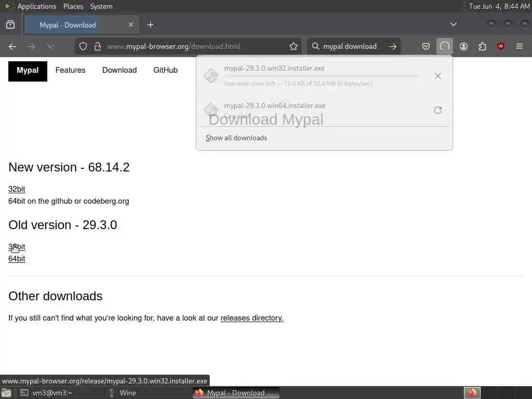Open the hamburger application menu
This screenshot has height=399, width=532.
coord(520,46)
